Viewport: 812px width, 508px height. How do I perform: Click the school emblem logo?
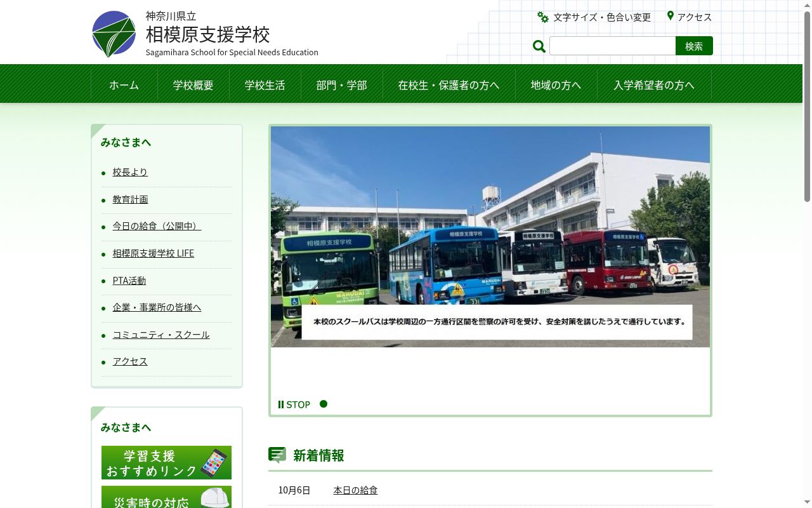click(x=114, y=34)
